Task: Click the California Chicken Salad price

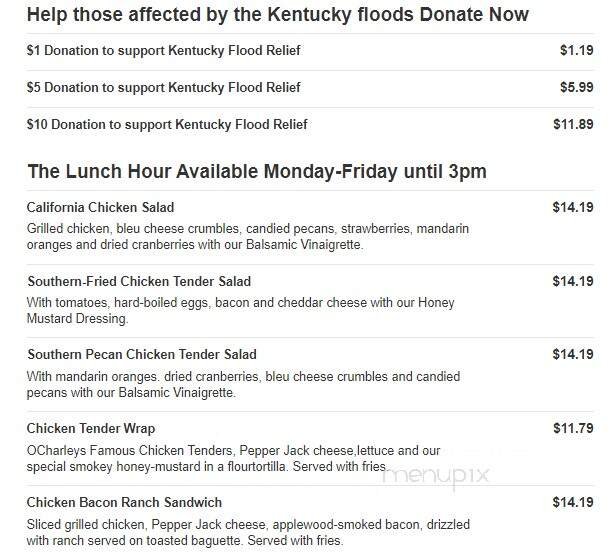Action: point(573,207)
